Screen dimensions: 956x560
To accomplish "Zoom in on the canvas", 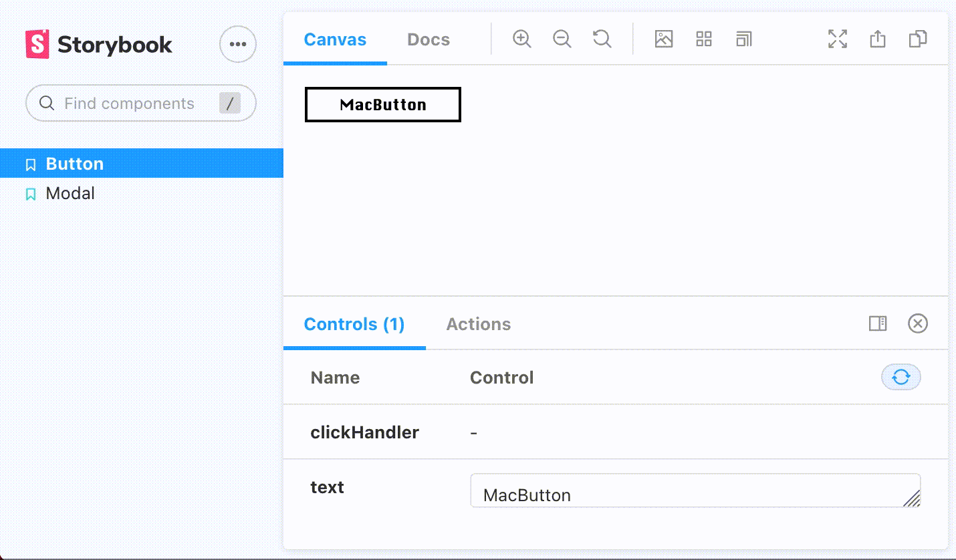I will pos(521,39).
